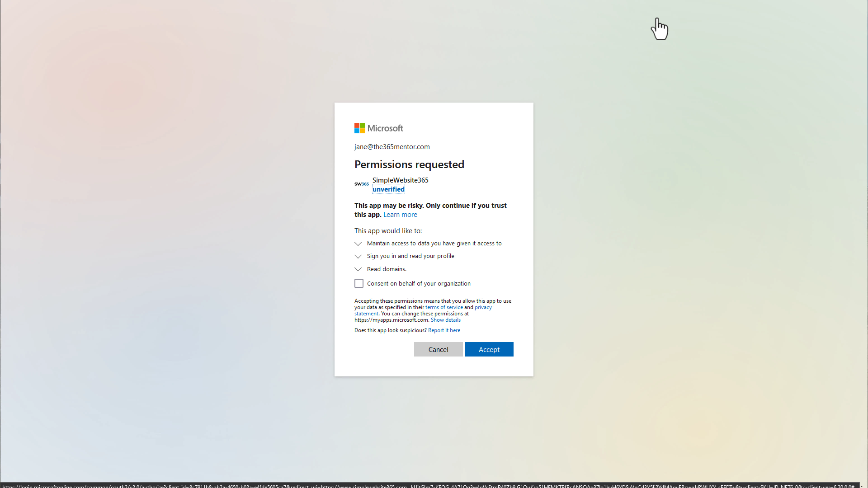Viewport: 868px width, 488px height.
Task: Click the SW365 app logo icon
Action: [x=361, y=184]
